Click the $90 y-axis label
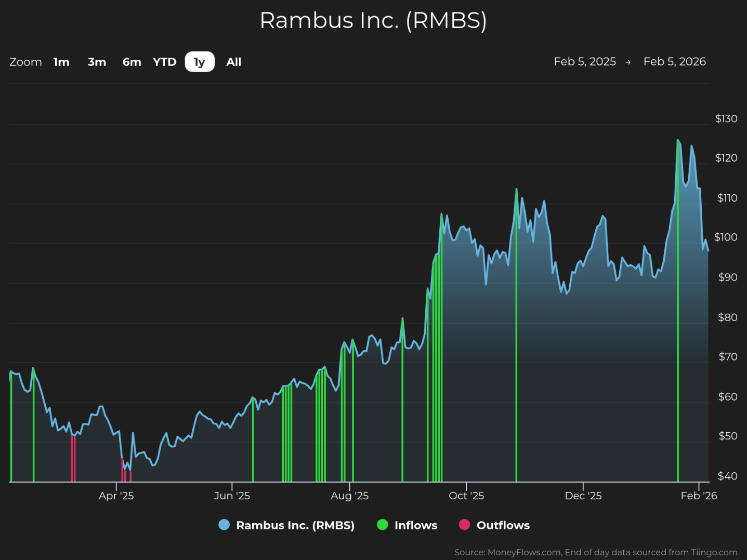The width and height of the screenshot is (747, 560). click(x=728, y=277)
